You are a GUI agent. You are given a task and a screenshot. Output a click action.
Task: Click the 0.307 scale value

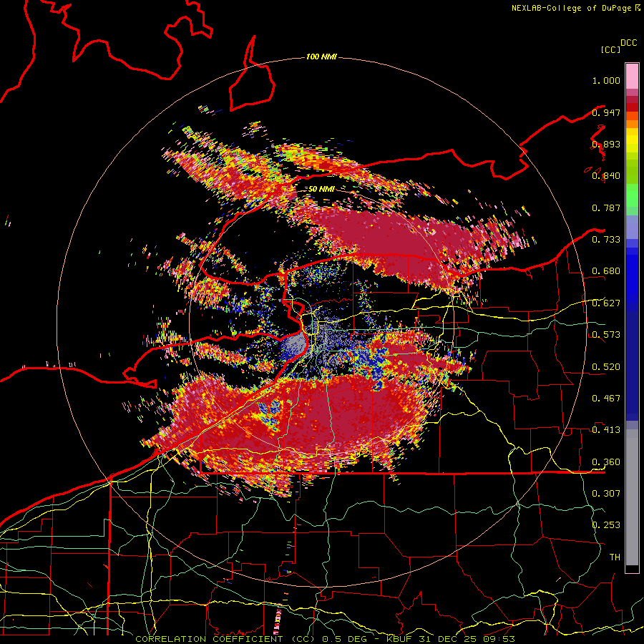click(606, 493)
